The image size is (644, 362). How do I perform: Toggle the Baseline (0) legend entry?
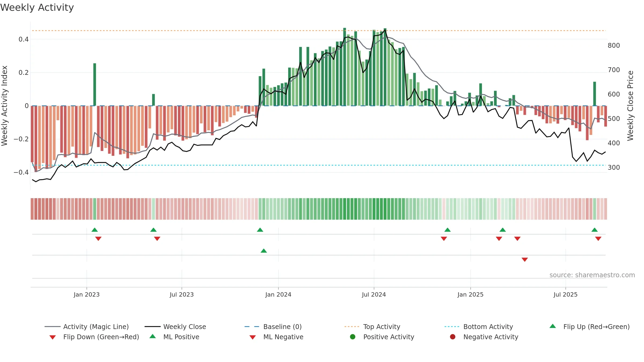(273, 327)
